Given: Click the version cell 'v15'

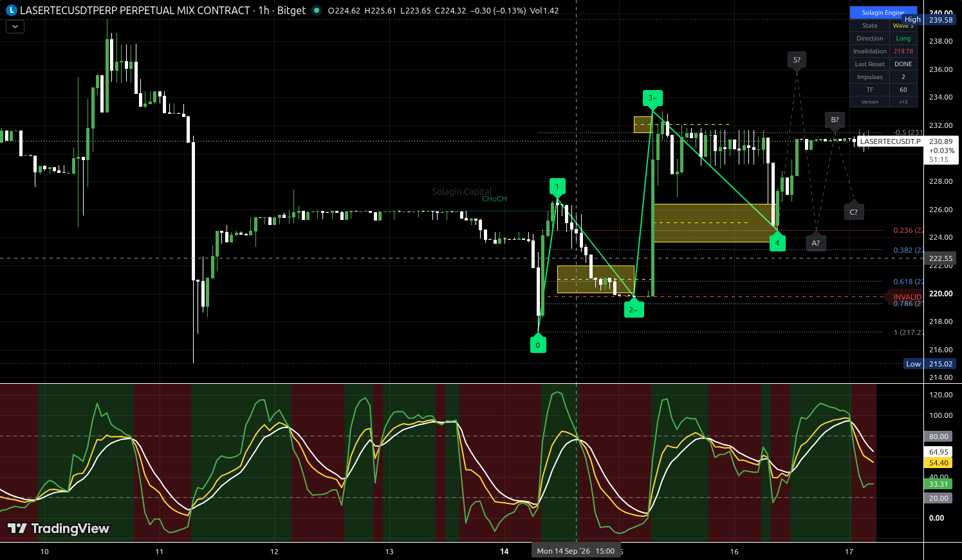Looking at the screenshot, I should tap(903, 102).
